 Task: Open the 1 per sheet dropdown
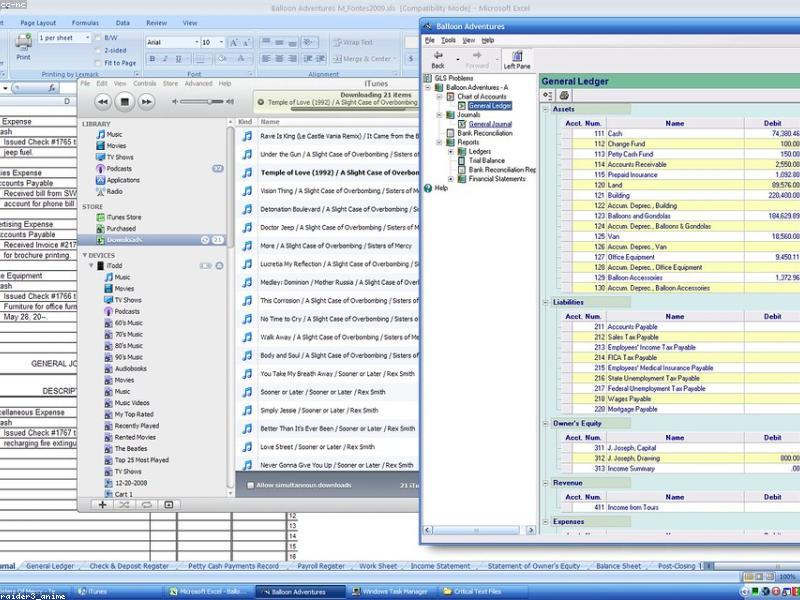click(x=64, y=38)
